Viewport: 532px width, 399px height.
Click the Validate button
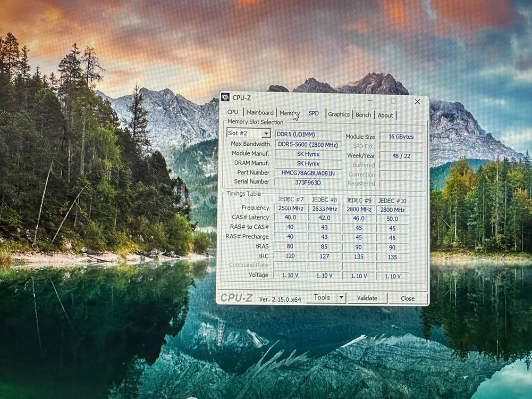[367, 298]
